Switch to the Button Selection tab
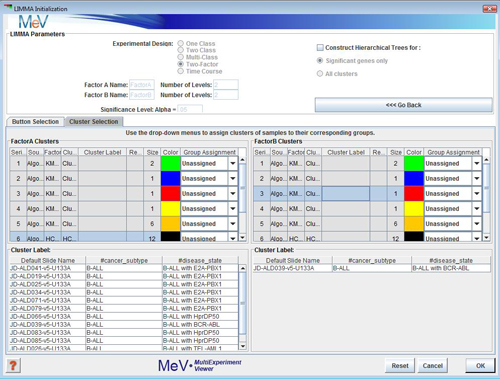This screenshot has height=379, width=500. (35, 122)
